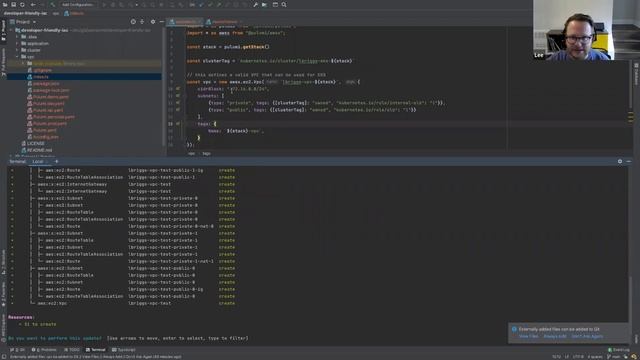Click the Git tool window button
Image resolution: width=640 pixels, height=360 pixels.
click(x=17, y=350)
